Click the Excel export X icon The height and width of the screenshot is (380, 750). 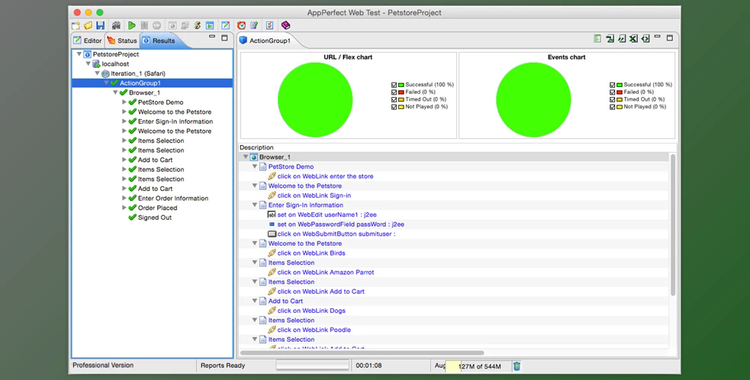(633, 39)
